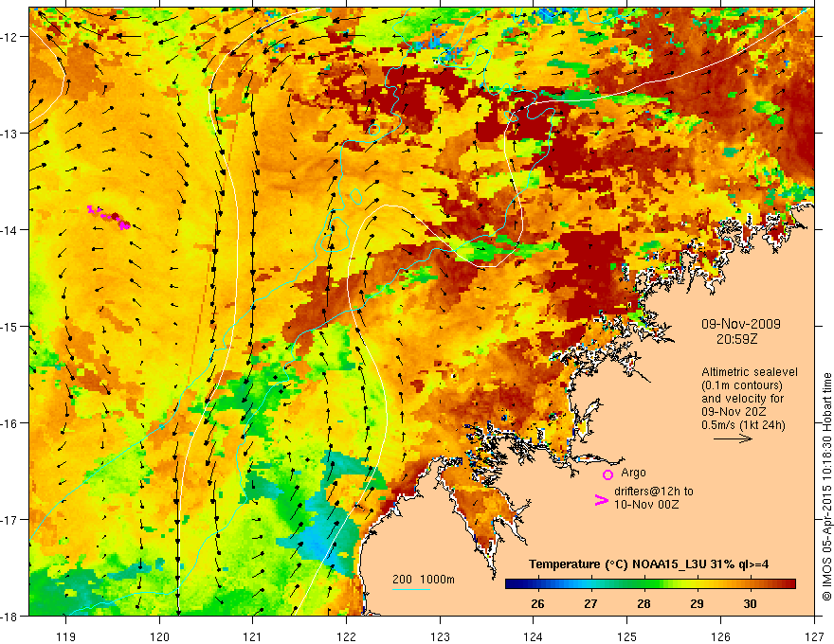Click the latitude axis label -15
The width and height of the screenshot is (834, 644).
coord(9,326)
